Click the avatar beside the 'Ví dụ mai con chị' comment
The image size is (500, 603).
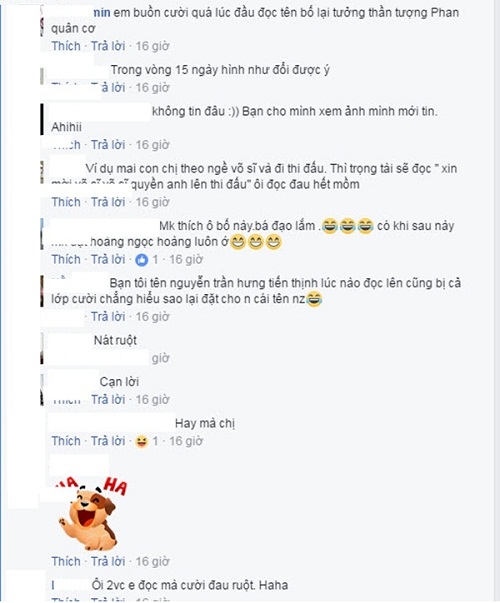click(42, 172)
